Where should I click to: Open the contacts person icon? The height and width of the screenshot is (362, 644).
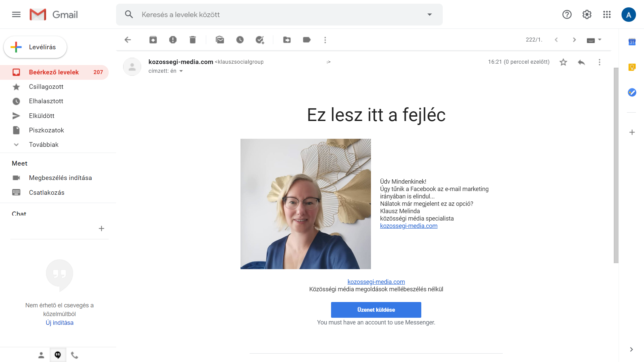[x=41, y=355]
